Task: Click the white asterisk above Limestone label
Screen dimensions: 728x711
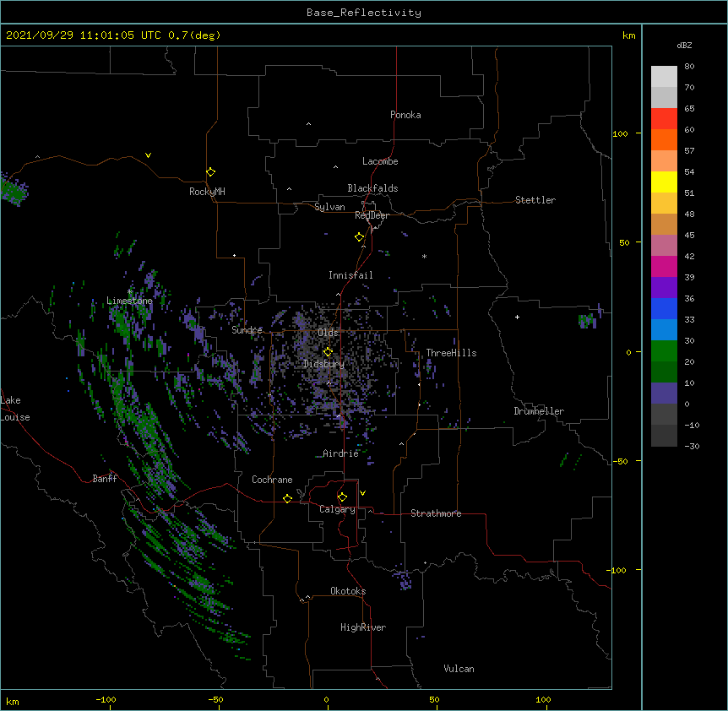Action: pos(130,292)
